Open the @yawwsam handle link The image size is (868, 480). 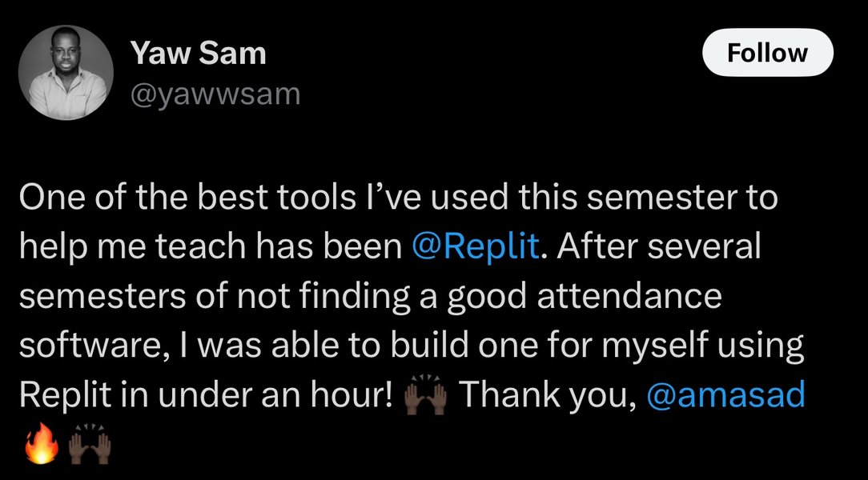coord(215,94)
